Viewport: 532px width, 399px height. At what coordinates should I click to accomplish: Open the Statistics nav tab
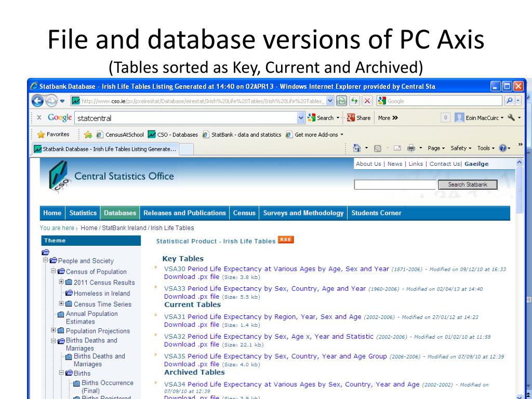coord(83,213)
